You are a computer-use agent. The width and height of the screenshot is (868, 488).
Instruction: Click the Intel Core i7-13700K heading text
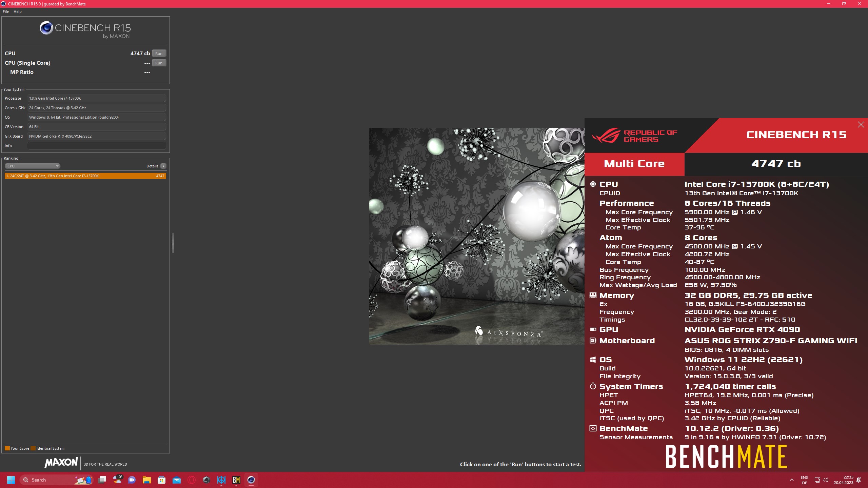[756, 184]
